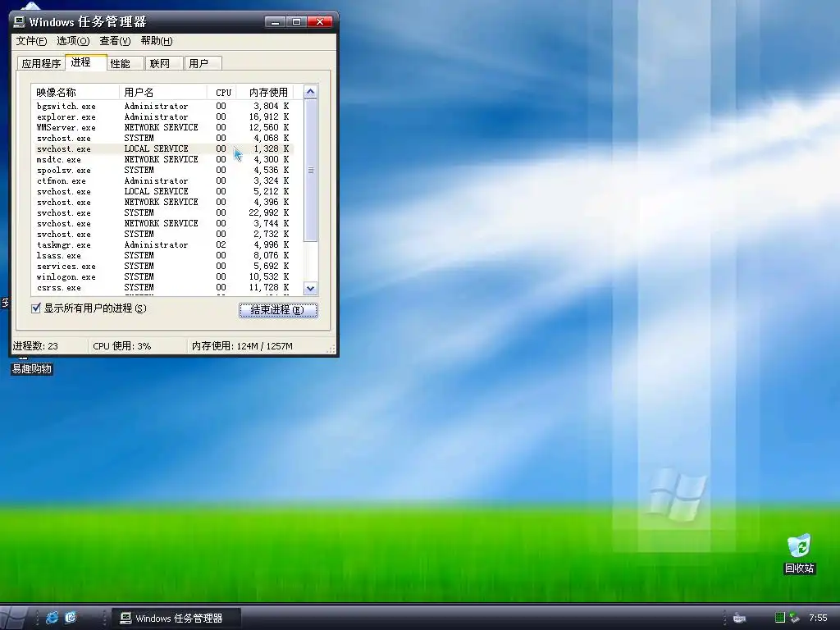Select svchost.exe using 3,744 K memory

163,223
